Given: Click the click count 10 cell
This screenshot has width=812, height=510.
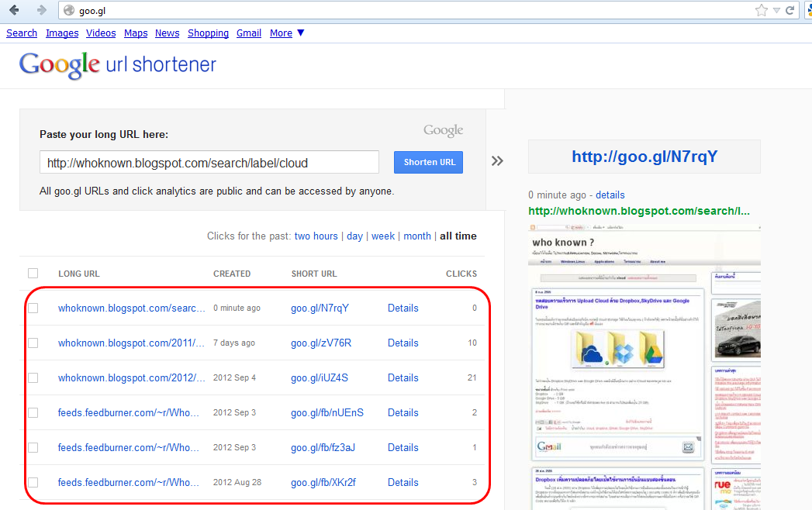Looking at the screenshot, I should click(472, 343).
